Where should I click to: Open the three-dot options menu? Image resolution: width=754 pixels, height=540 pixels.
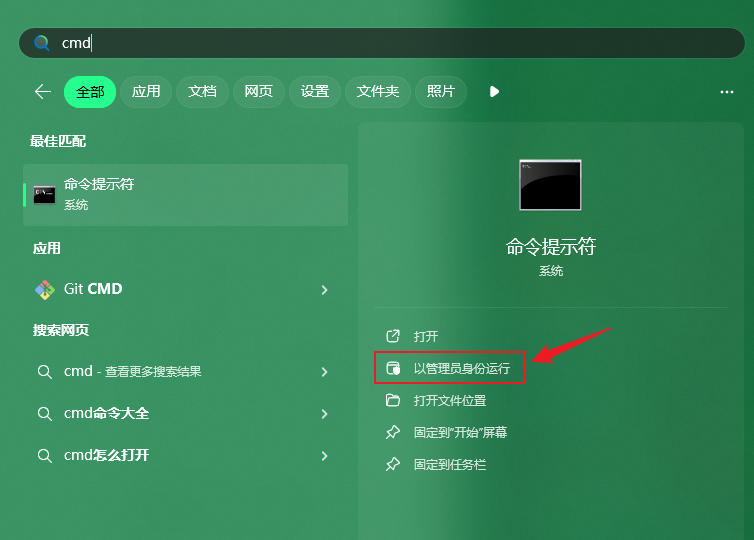click(727, 91)
